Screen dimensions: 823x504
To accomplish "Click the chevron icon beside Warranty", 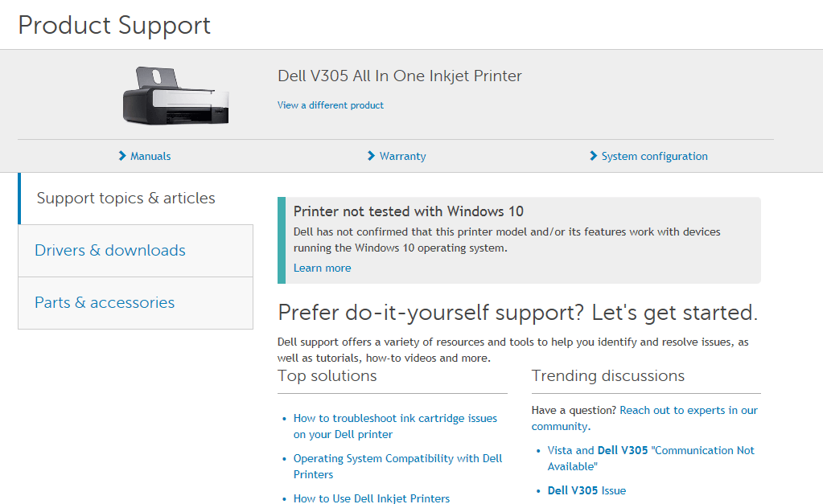I will click(x=371, y=156).
